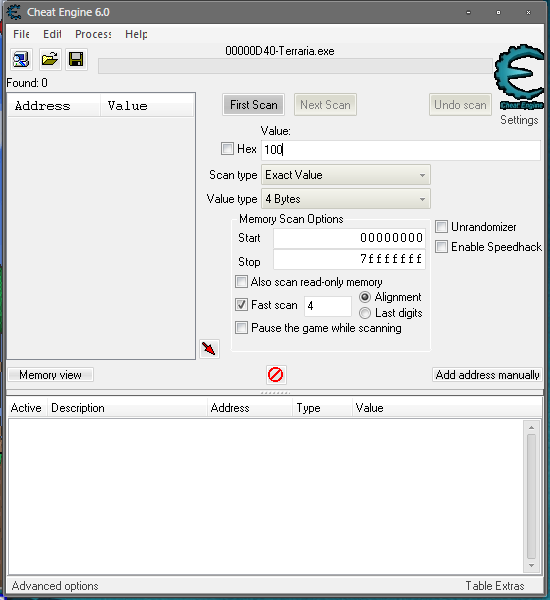Click the red clear address list icon
This screenshot has width=550, height=600.
(276, 375)
